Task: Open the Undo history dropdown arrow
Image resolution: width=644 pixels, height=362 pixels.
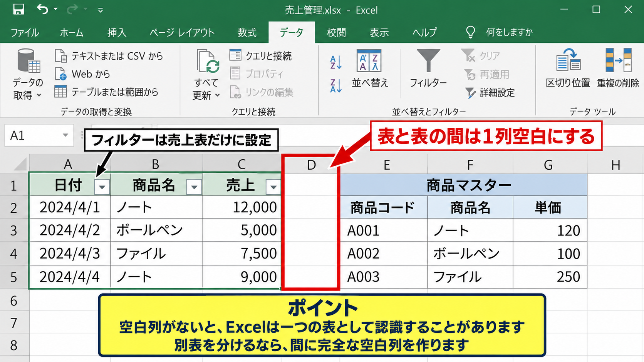Action: [55, 9]
